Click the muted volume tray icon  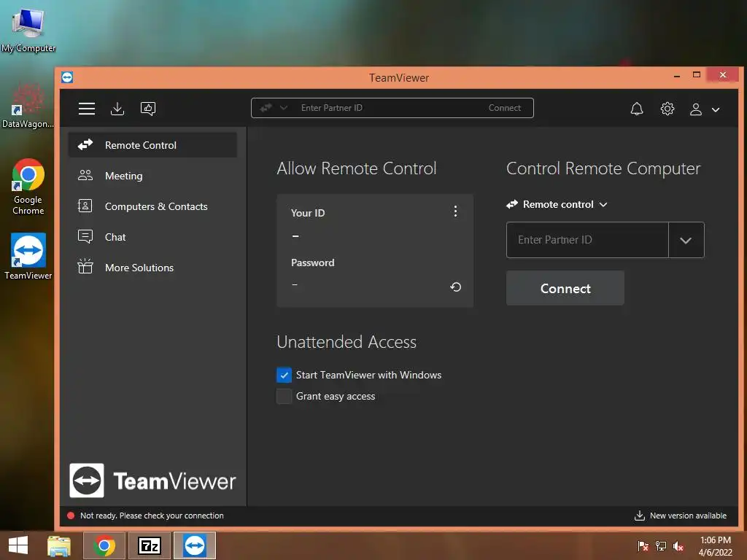(x=678, y=546)
